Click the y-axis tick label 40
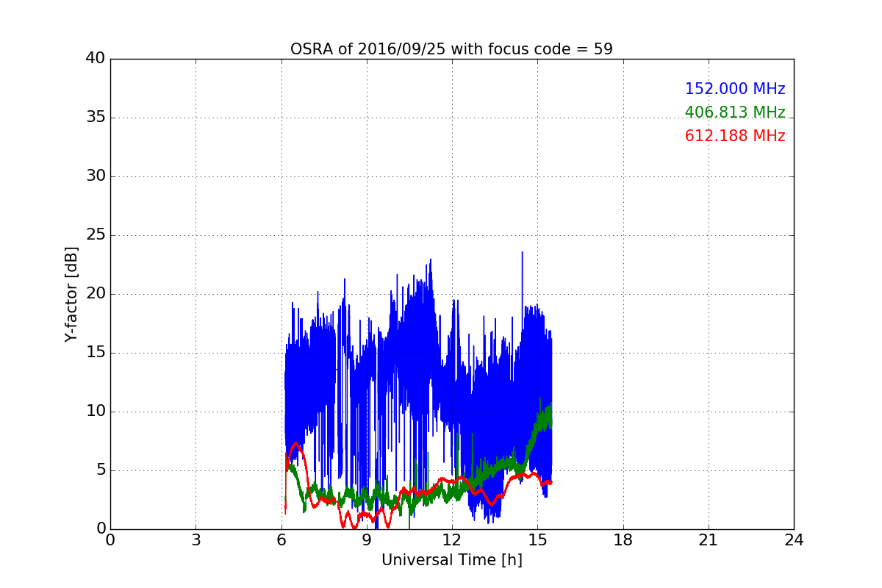The width and height of the screenshot is (882, 588). [96, 59]
